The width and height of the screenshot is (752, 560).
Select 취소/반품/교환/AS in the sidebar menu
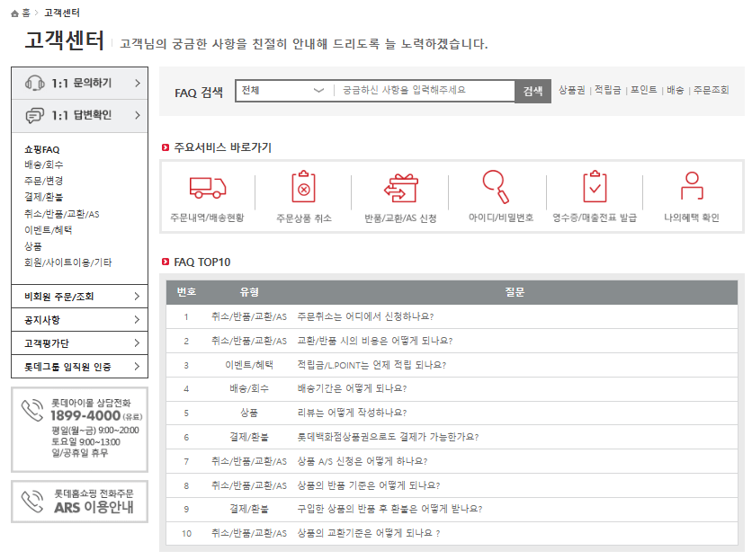click(62, 214)
